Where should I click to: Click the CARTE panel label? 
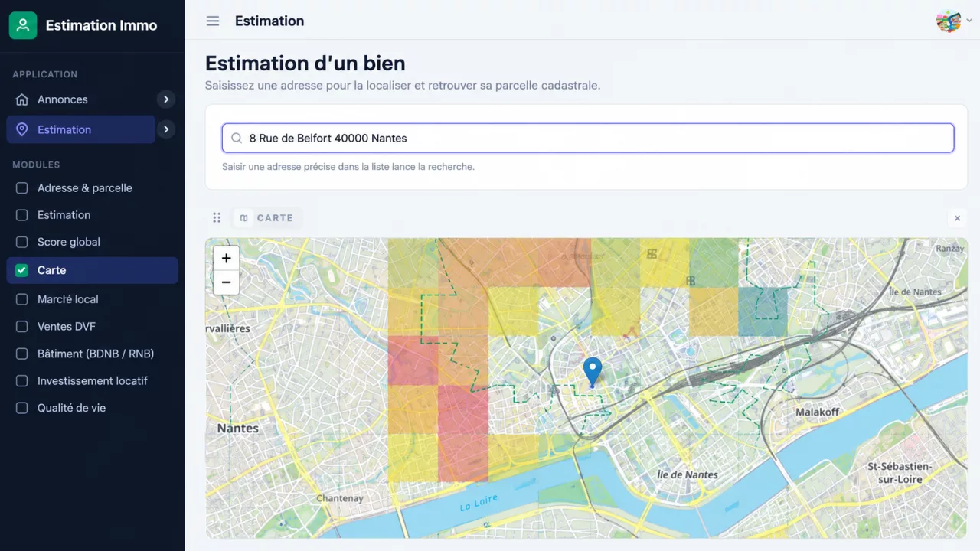pos(275,218)
